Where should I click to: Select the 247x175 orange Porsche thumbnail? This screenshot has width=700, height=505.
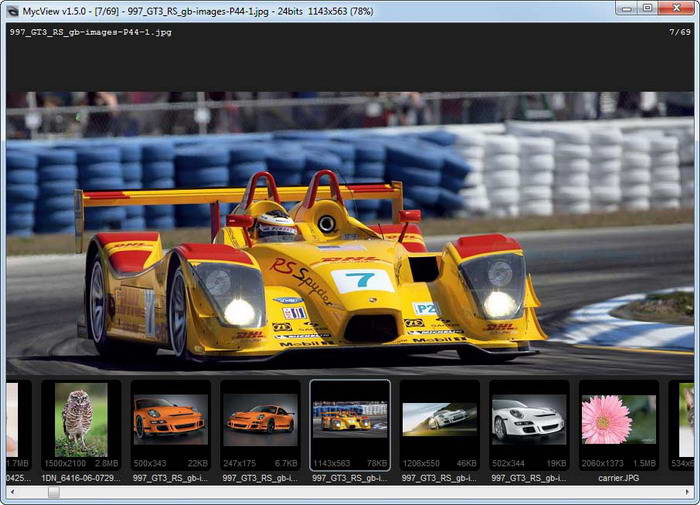pyautogui.click(x=260, y=418)
